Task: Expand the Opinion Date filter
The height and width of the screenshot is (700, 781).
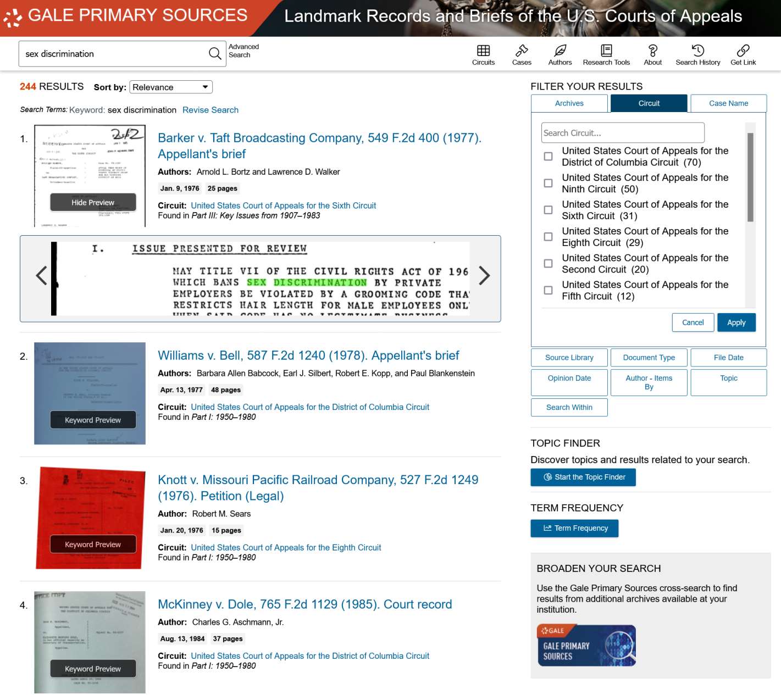Action: pos(569,382)
